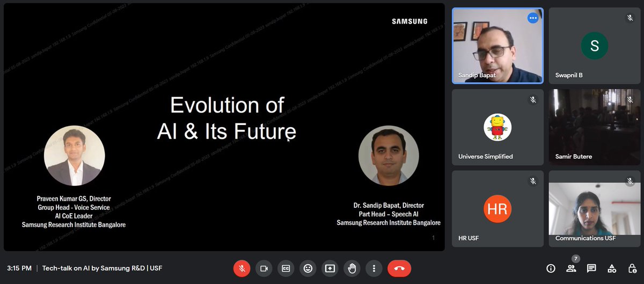Image resolution: width=644 pixels, height=284 pixels.
Task: Click the "Universe Simplified" name label
Action: click(486, 157)
